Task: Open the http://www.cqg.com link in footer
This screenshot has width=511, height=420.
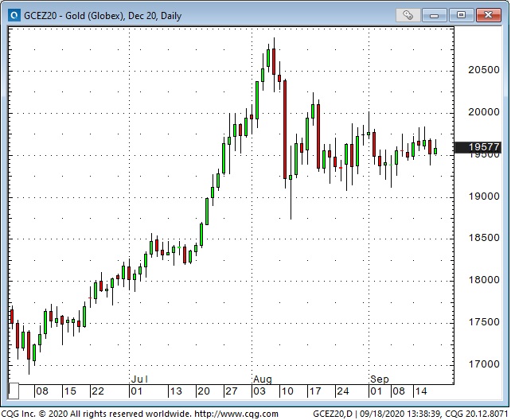Action: (x=236, y=414)
